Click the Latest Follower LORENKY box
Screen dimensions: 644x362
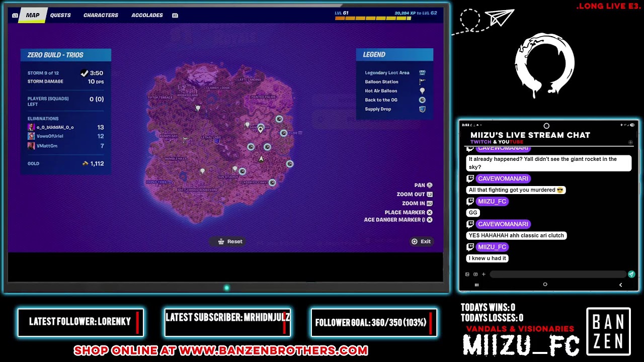tap(80, 322)
